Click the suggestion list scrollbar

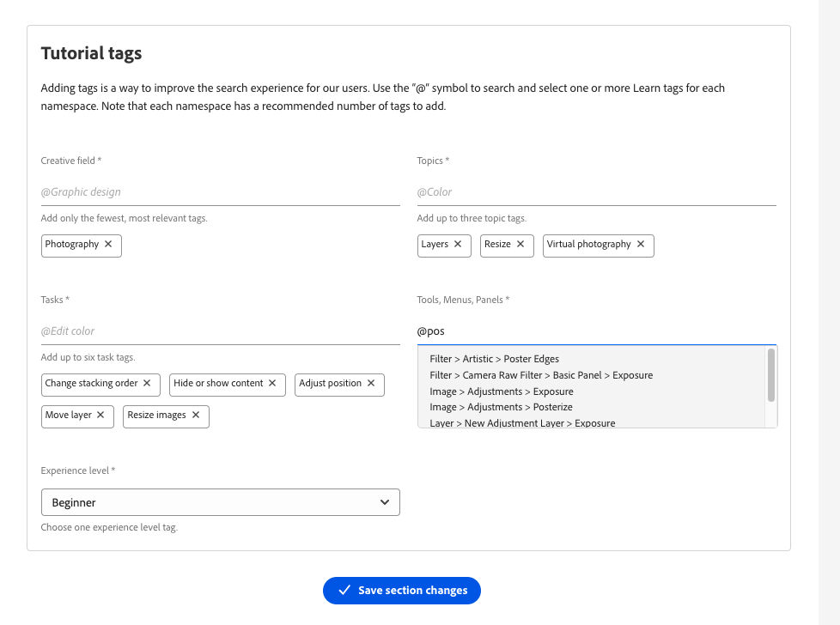pyautogui.click(x=771, y=375)
